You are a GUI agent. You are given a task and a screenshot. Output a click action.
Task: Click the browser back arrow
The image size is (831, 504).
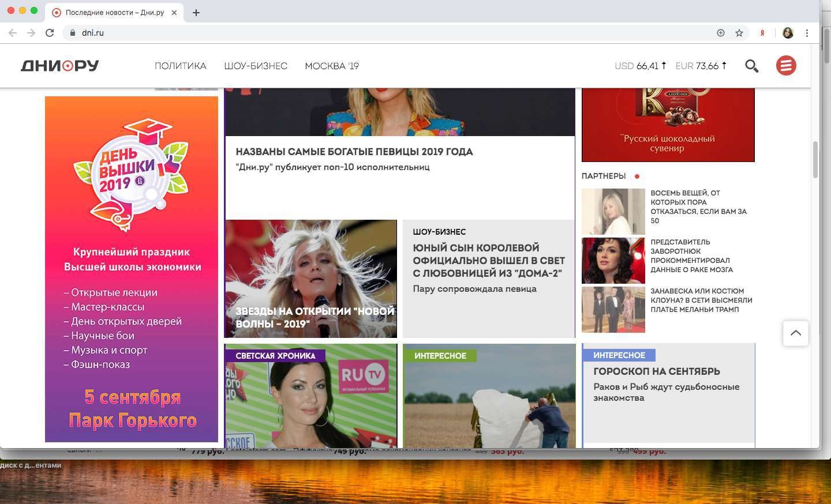coord(13,33)
